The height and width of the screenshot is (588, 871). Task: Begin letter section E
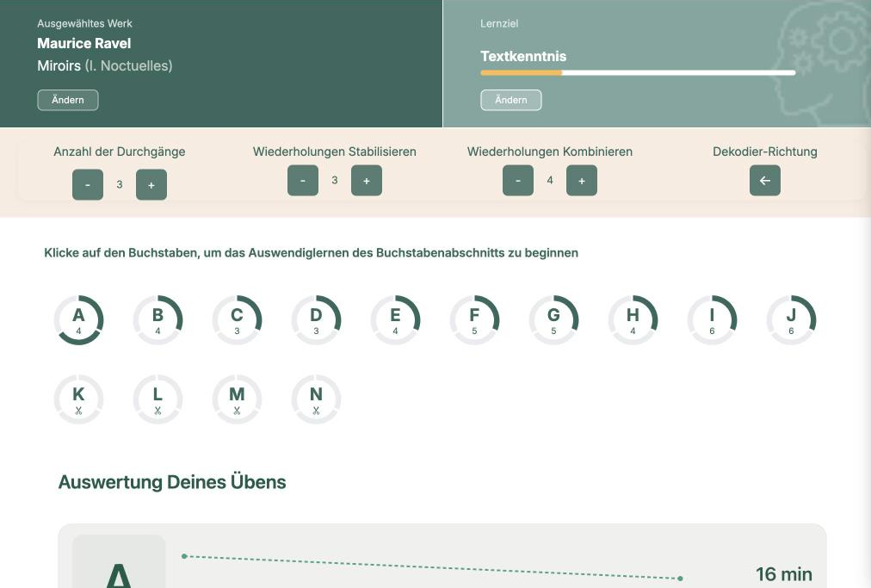point(396,319)
